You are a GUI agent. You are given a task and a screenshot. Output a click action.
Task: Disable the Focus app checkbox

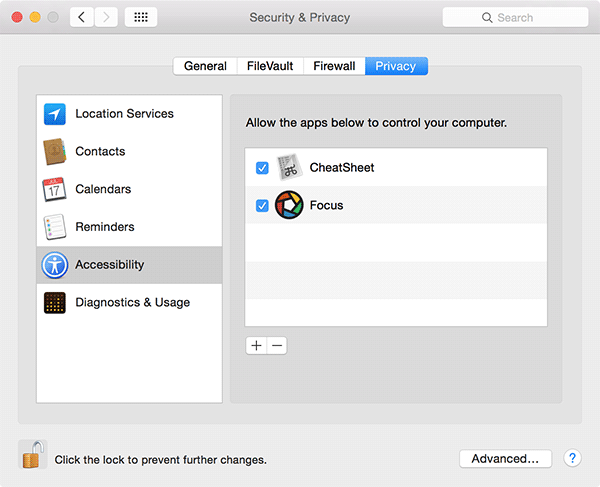(x=262, y=206)
